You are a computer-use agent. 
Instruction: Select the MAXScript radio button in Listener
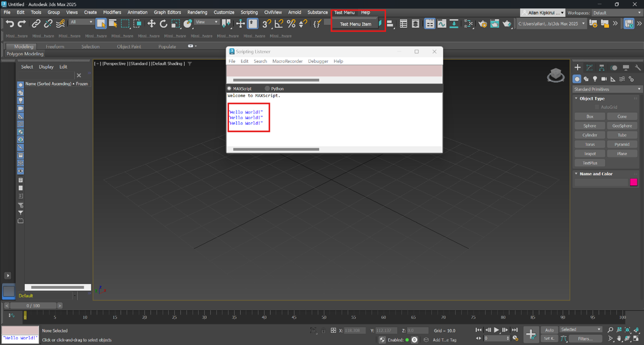[229, 88]
